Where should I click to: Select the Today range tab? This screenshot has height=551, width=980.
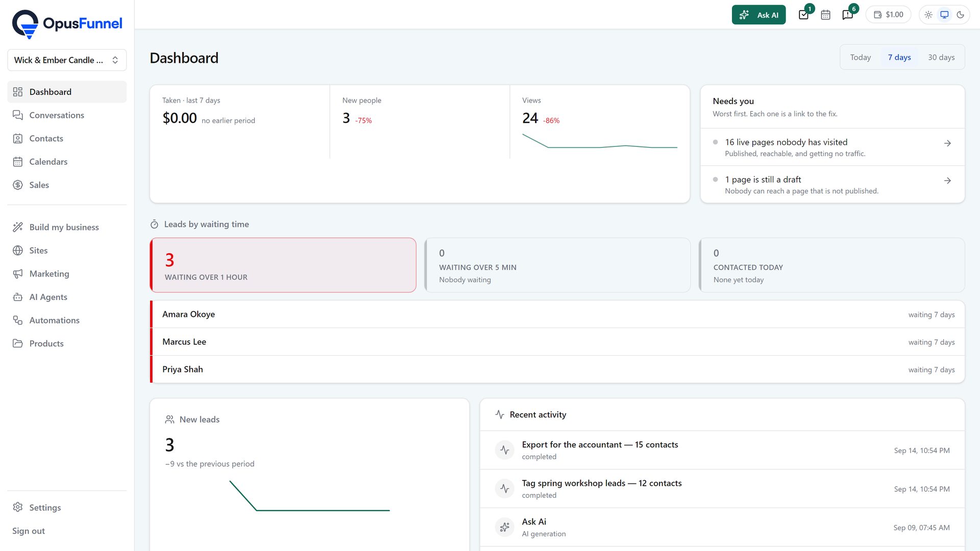860,57
